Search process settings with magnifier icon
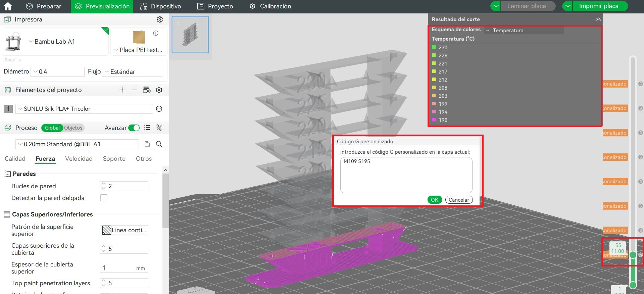Screen dimensions: 644x294 pos(159,144)
